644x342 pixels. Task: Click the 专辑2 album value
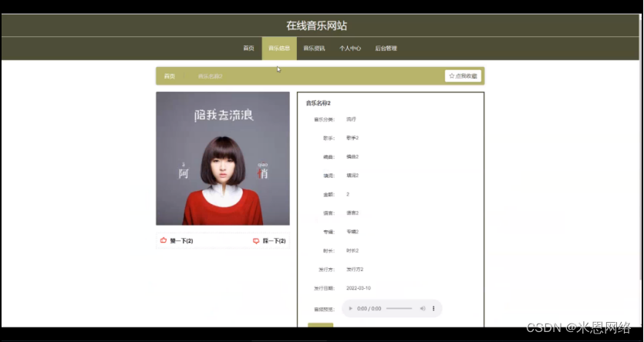(x=352, y=232)
